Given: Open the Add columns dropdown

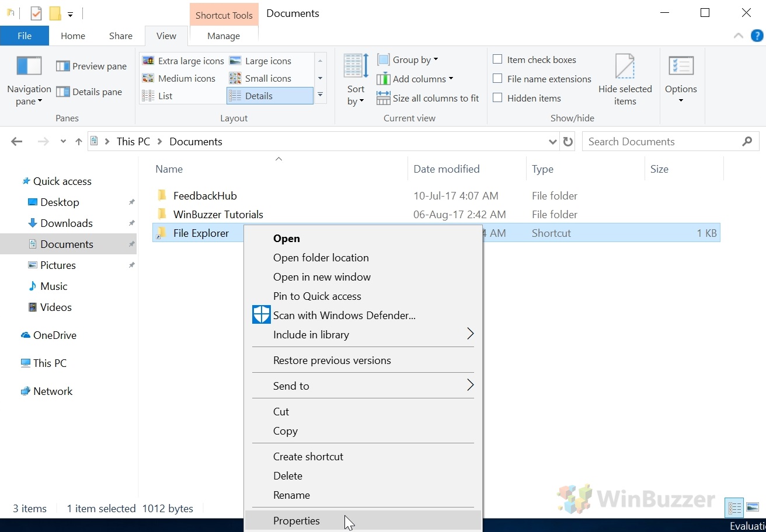Looking at the screenshot, I should tap(415, 79).
